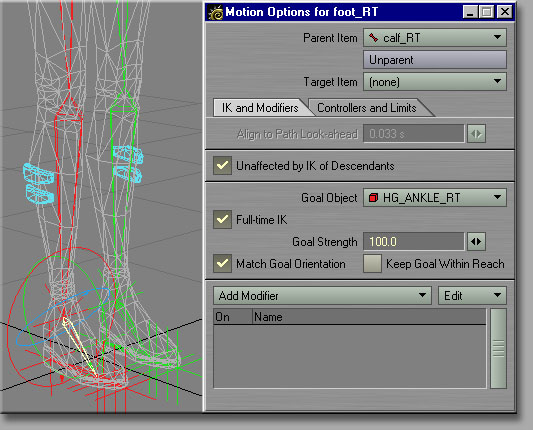Click the cyan ring object on left leg
The width and height of the screenshot is (533, 430).
pyautogui.click(x=38, y=183)
